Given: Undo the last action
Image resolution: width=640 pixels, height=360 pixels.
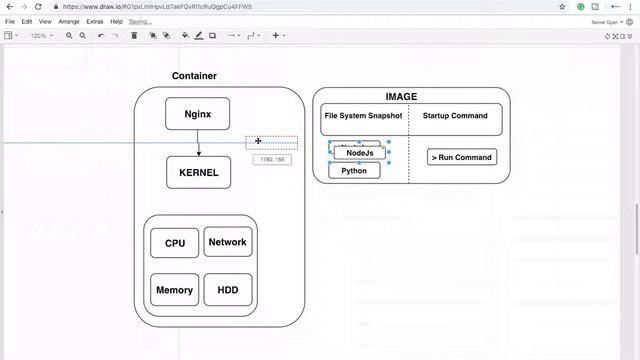Looking at the screenshot, I should tap(101, 36).
